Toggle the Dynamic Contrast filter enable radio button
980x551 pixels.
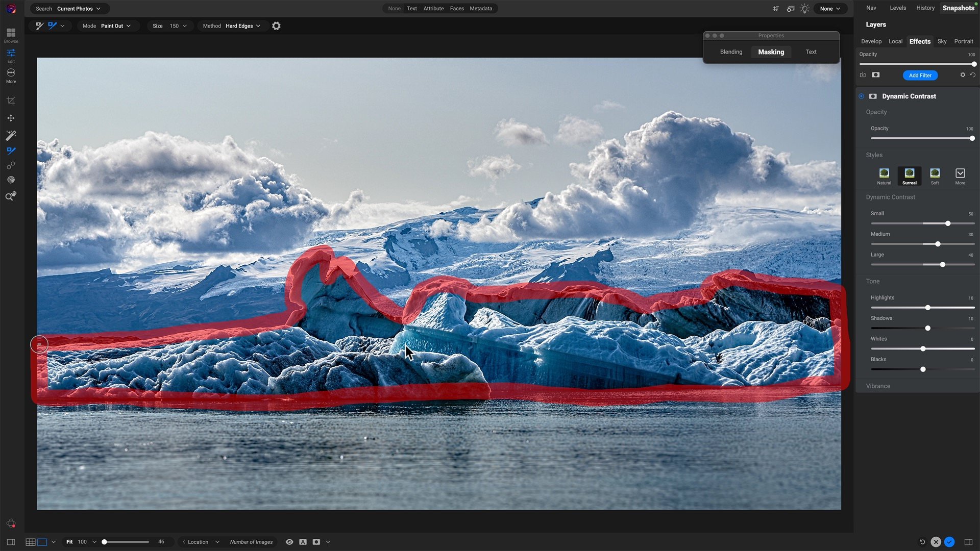click(x=862, y=96)
